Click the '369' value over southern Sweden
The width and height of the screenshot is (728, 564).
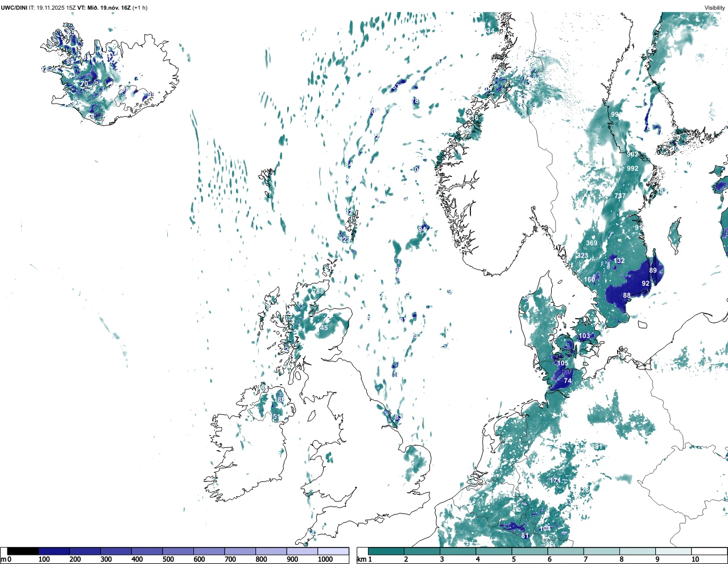pyautogui.click(x=591, y=243)
